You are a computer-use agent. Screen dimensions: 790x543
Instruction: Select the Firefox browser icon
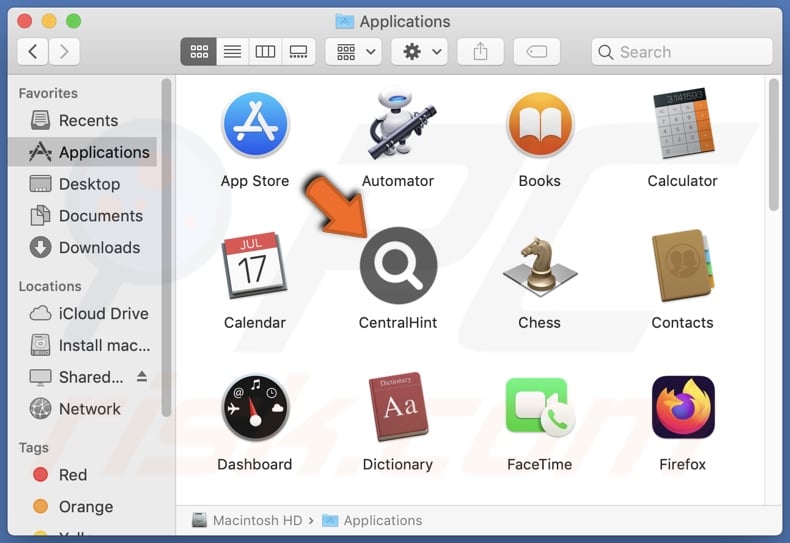click(683, 407)
